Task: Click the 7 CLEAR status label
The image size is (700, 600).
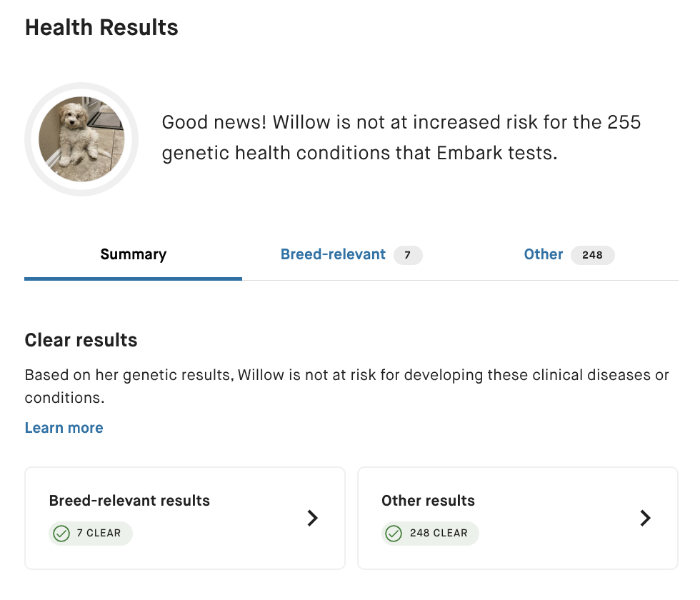Action: pos(99,533)
